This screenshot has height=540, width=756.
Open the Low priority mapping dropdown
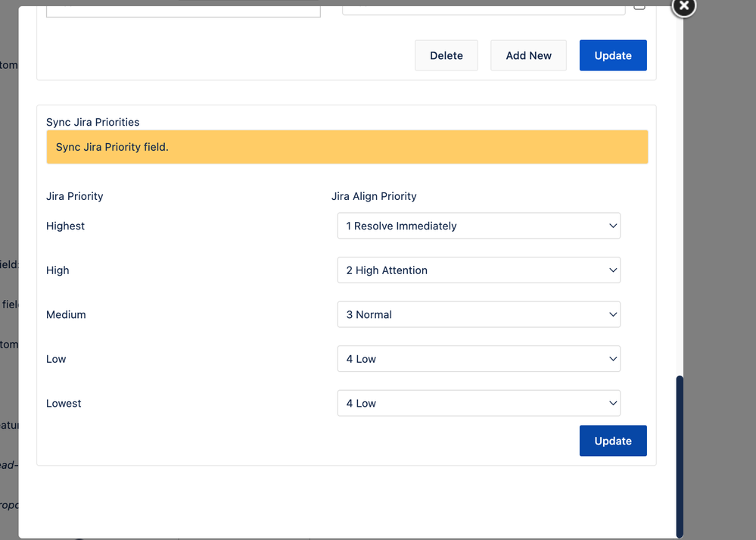click(479, 359)
